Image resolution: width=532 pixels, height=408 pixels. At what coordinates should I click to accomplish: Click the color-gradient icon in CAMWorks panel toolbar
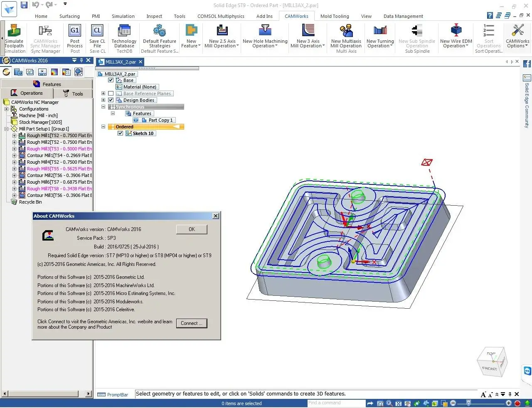(54, 72)
